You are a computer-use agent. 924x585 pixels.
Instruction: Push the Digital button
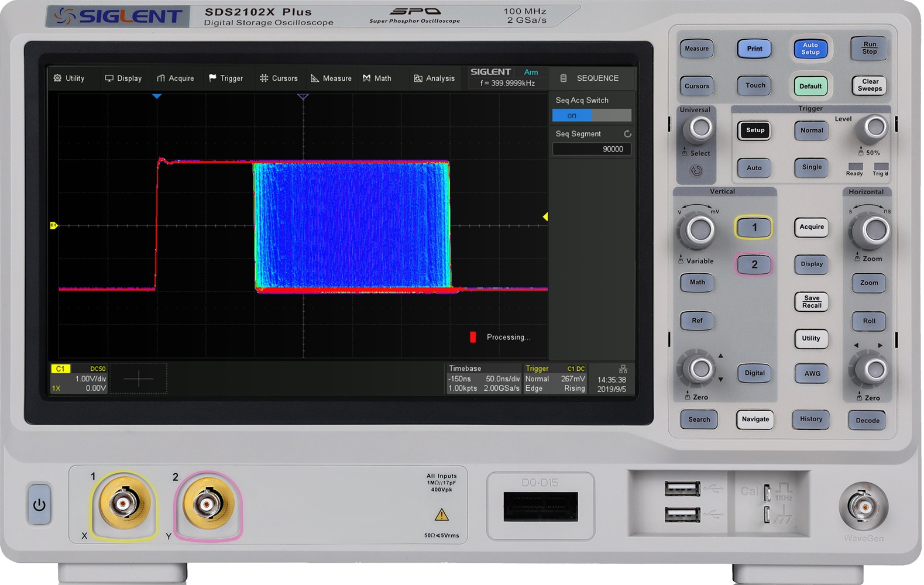(754, 373)
